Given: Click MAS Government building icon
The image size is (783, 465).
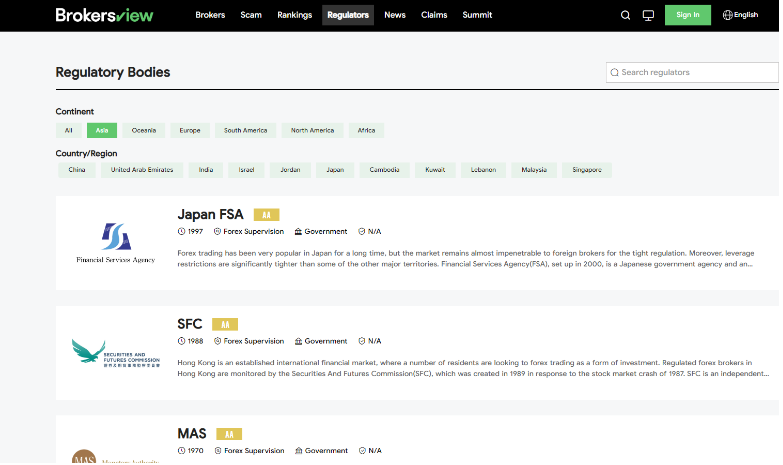Looking at the screenshot, I should (x=299, y=451).
